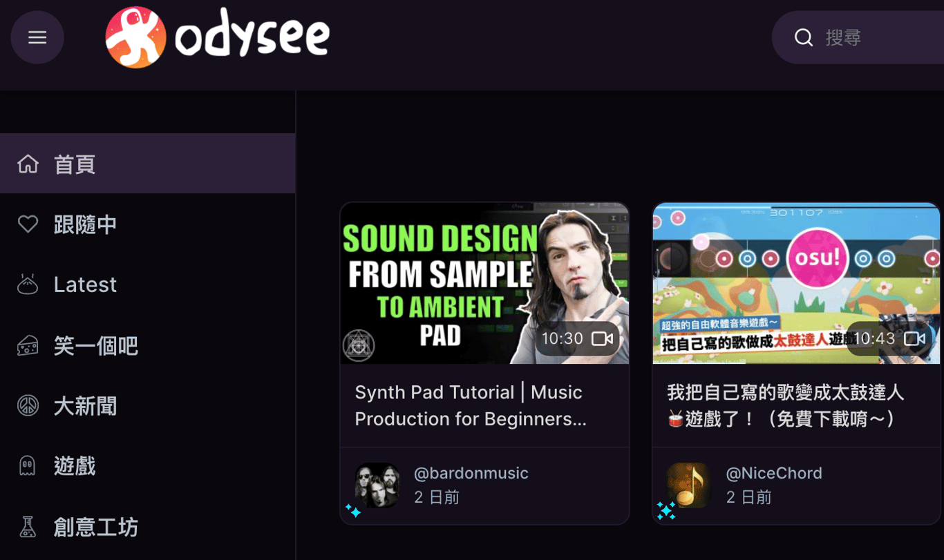Open the heart icon for 跟隨中
944x560 pixels.
[28, 224]
